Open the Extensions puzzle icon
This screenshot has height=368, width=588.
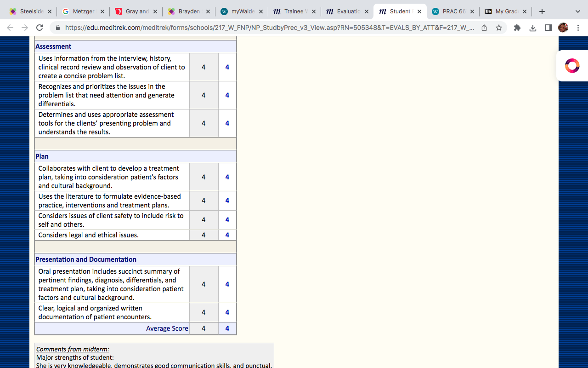pyautogui.click(x=517, y=28)
